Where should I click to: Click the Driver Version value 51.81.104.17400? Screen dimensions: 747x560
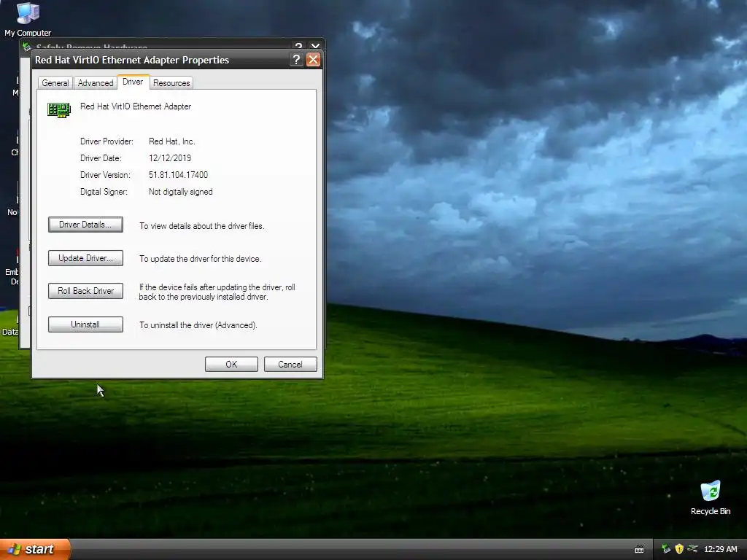pyautogui.click(x=178, y=175)
